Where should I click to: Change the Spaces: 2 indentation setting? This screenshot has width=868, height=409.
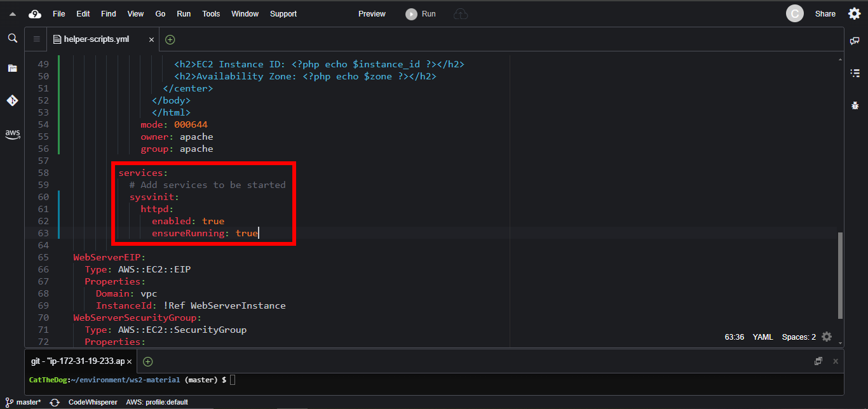pos(799,337)
